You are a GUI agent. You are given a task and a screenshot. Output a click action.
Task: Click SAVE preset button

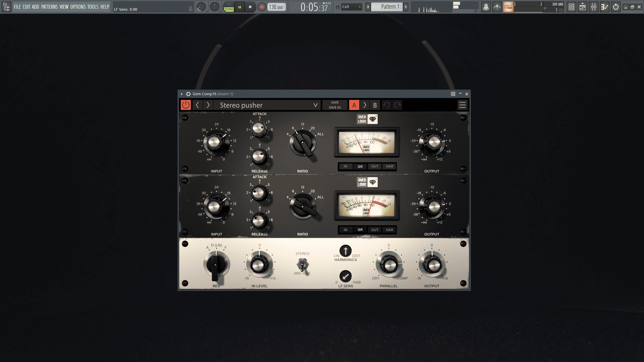pos(335,103)
